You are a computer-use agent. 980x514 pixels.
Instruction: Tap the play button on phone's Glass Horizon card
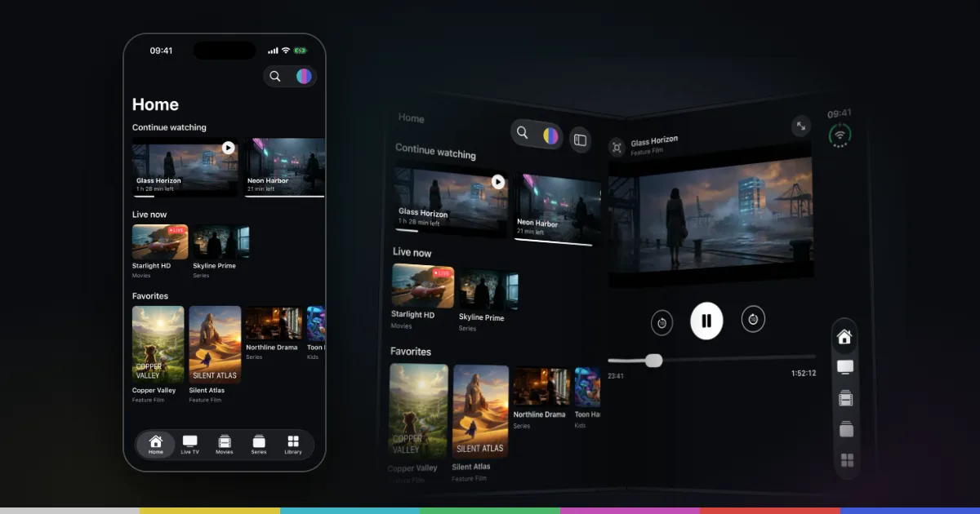[x=228, y=148]
